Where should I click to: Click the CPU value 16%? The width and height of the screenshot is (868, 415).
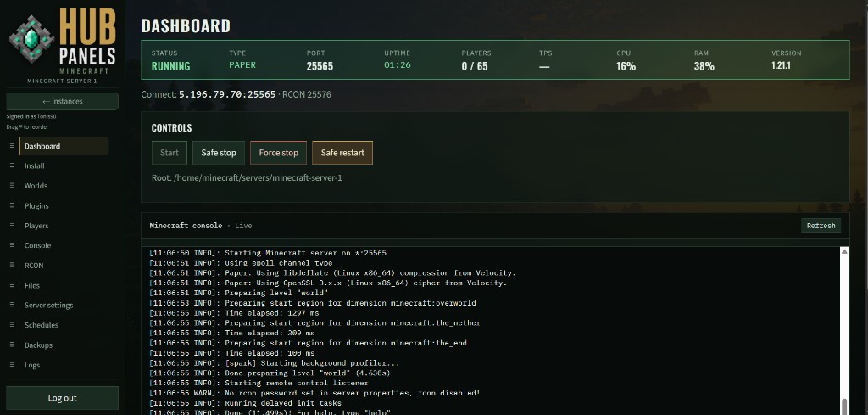coord(626,66)
